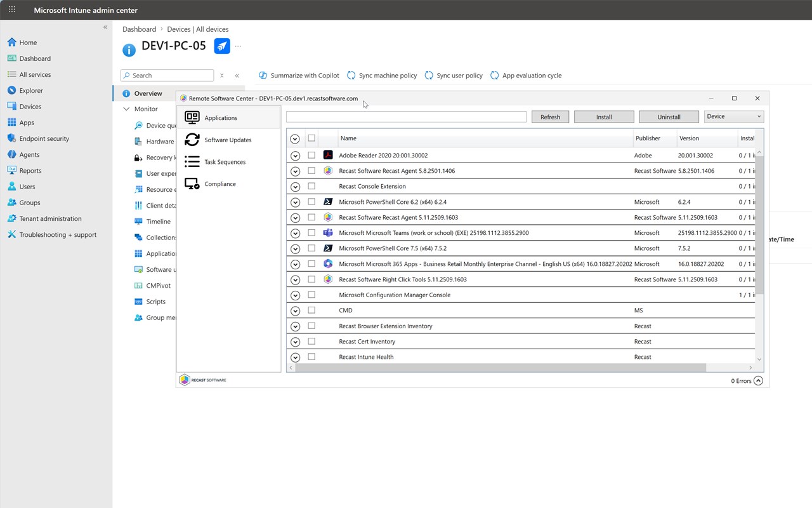812x508 pixels.
Task: Click the Dashboard icon in sidebar
Action: (x=11, y=58)
